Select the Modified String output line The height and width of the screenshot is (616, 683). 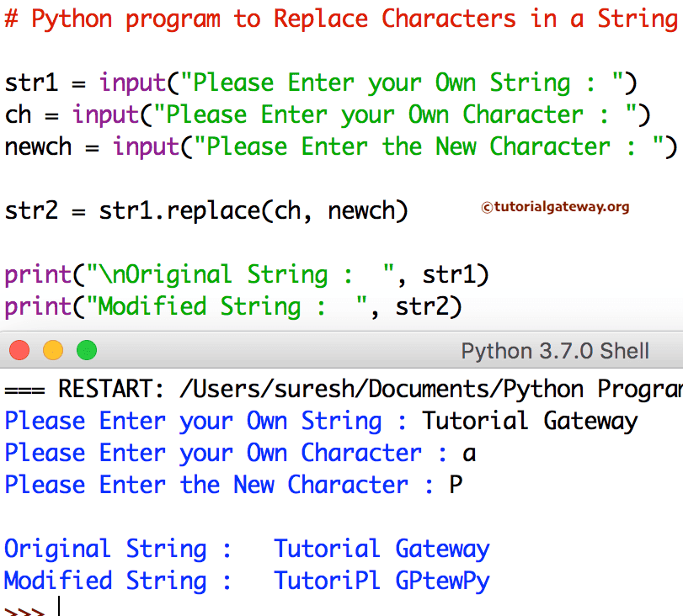pos(244,580)
